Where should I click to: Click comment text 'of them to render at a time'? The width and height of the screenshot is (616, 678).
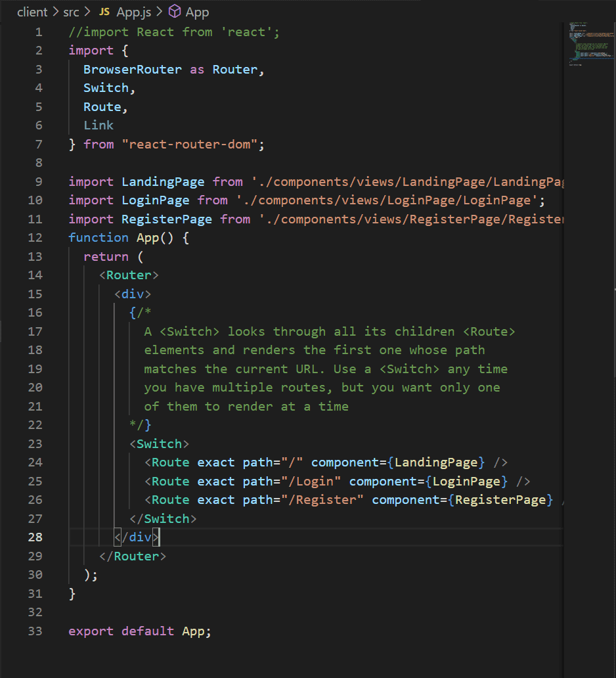[246, 407]
